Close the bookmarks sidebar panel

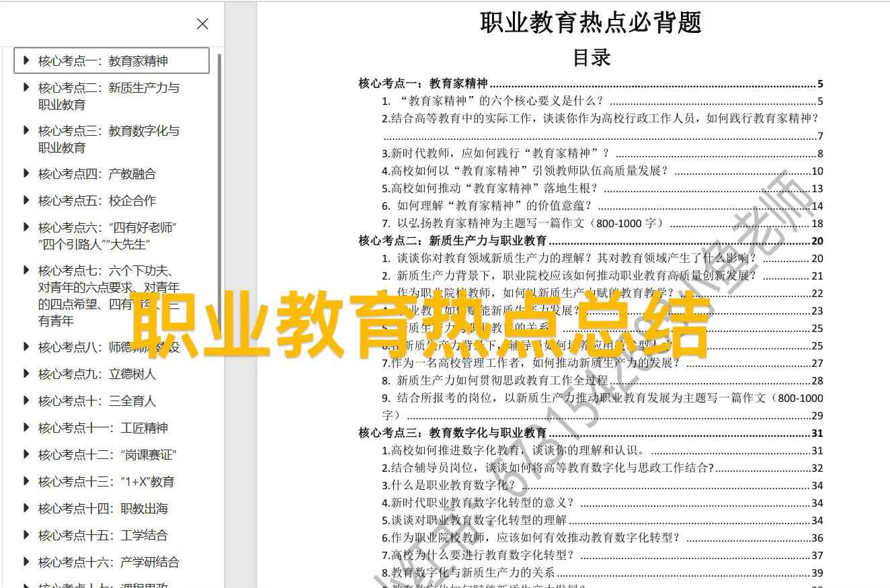click(202, 24)
